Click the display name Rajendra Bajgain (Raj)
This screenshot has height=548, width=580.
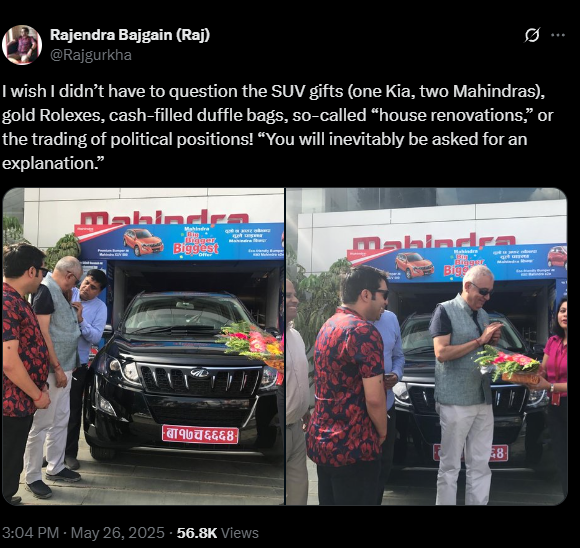(130, 35)
